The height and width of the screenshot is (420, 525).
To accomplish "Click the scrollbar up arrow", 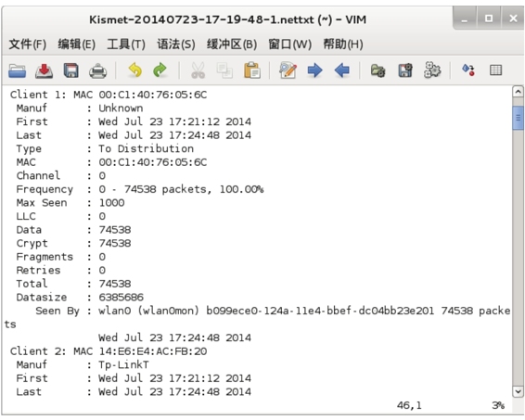I will 518,92.
